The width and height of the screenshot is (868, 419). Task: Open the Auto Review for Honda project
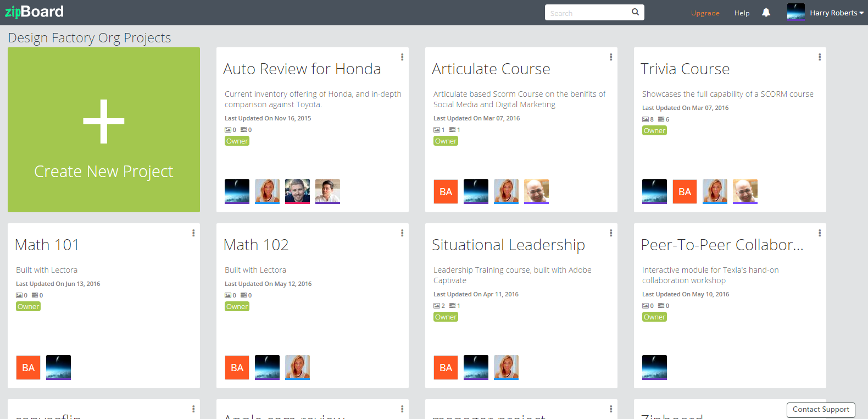point(302,69)
